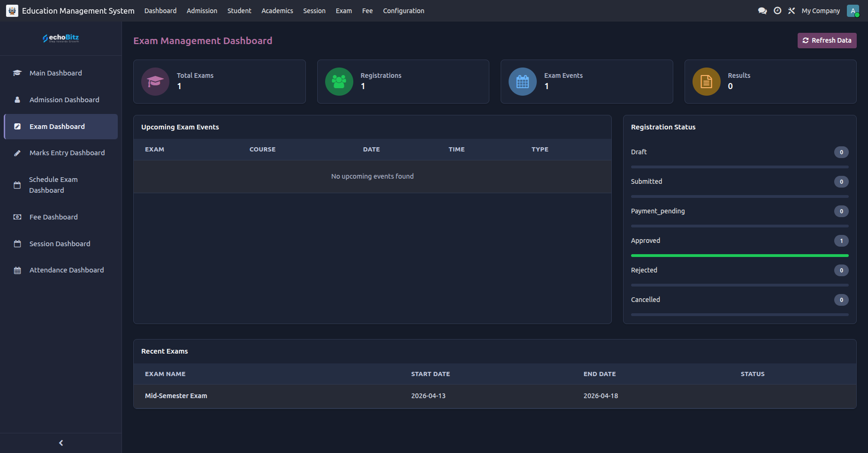The width and height of the screenshot is (868, 453).
Task: Open the Academics top menu
Action: tap(277, 11)
